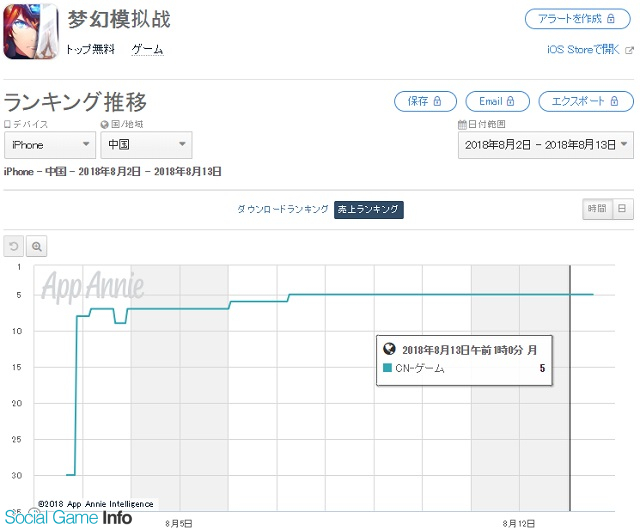Viewport: 640px width, 530px height.
Task: Open the iPhone device dropdown
Action: pyautogui.click(x=50, y=145)
